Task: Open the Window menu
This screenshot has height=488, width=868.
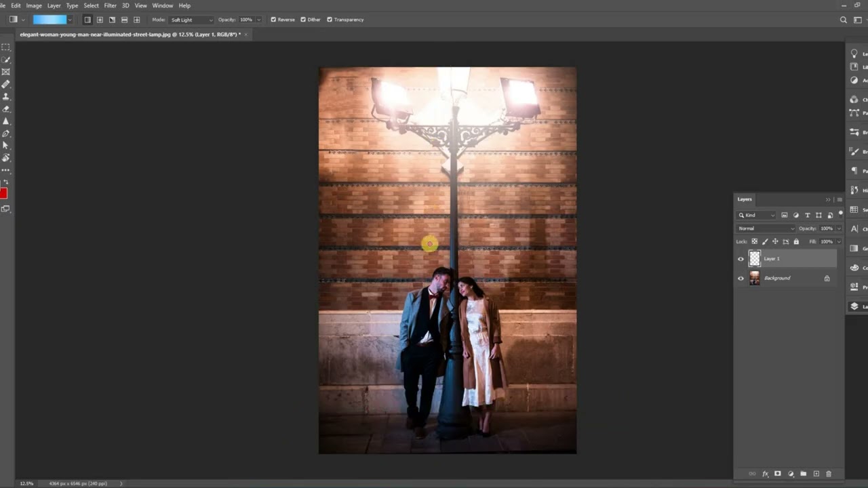Action: [x=163, y=5]
